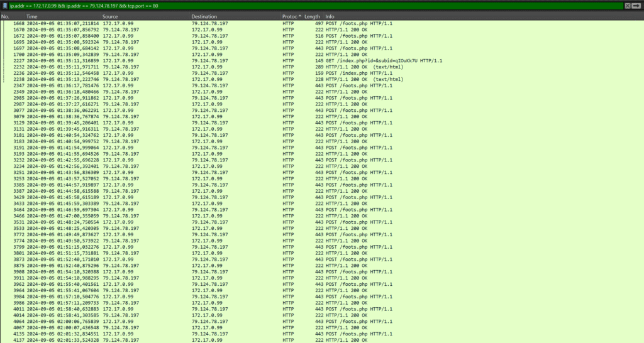This screenshot has height=343, width=644.
Task: Select packet number 3385
Action: coord(322,185)
